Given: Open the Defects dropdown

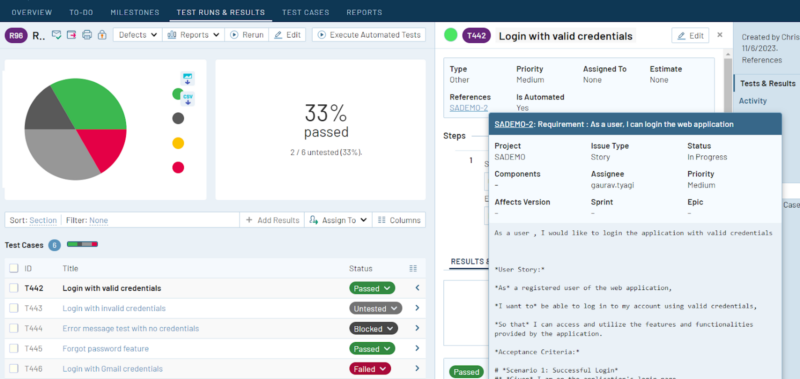Looking at the screenshot, I should pos(138,35).
